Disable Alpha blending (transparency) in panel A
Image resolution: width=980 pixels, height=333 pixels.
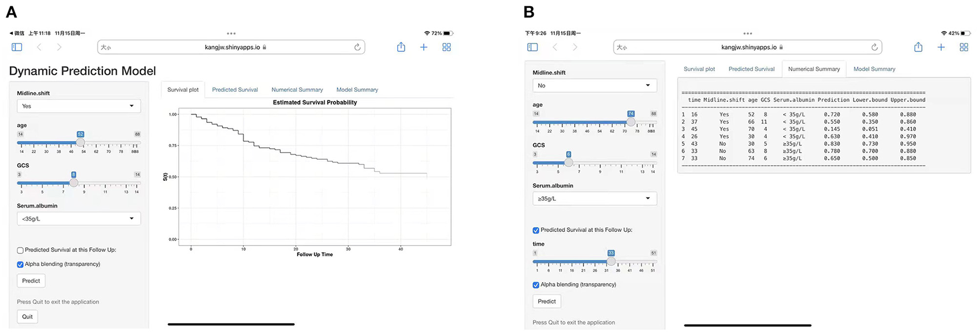click(20, 264)
